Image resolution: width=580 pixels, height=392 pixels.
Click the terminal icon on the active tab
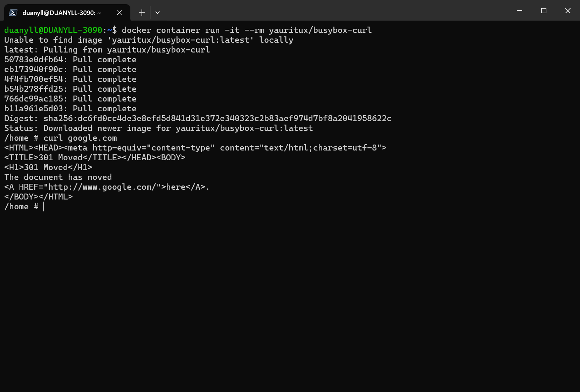click(13, 12)
